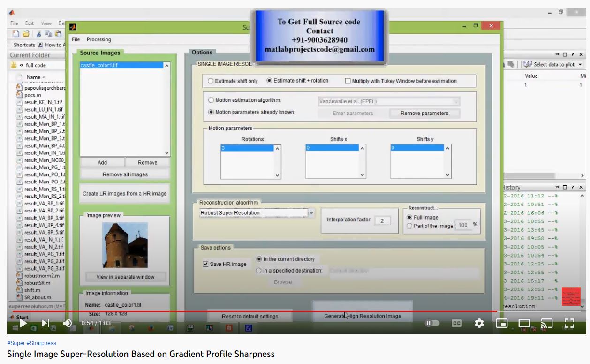This screenshot has height=364, width=590.
Task: Open File menu in super-resolution dialog
Action: tap(76, 39)
